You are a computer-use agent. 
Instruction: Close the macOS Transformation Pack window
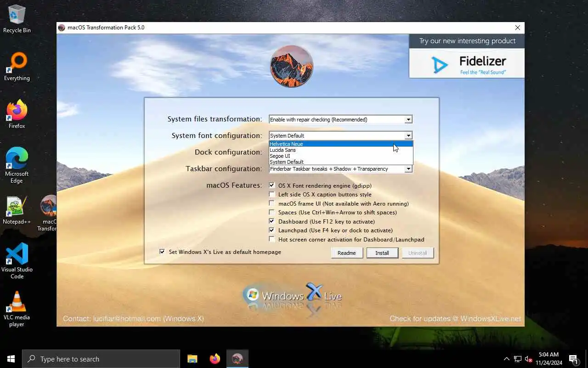click(x=518, y=28)
